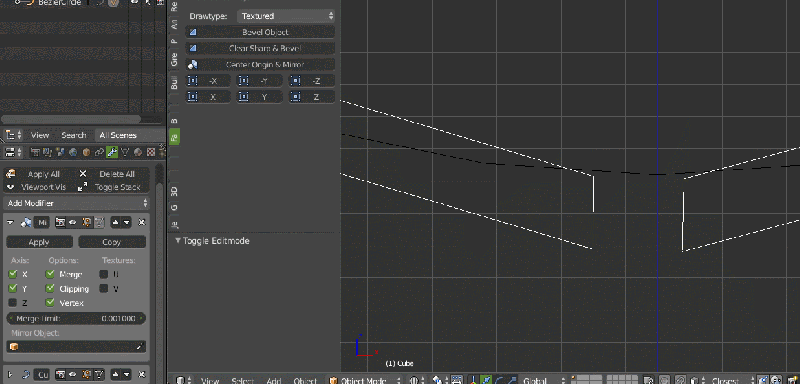The width and height of the screenshot is (800, 384).
Task: Enable the V textures checkbox
Action: pyautogui.click(x=104, y=289)
